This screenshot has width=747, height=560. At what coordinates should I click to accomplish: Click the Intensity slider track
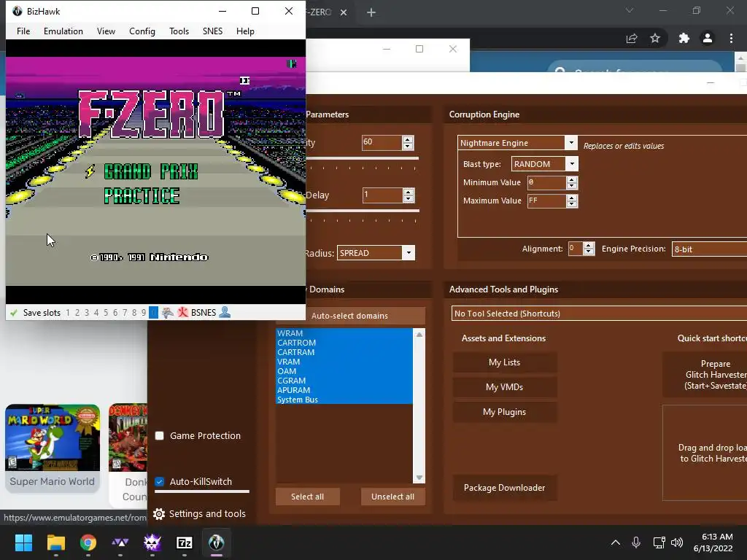(362, 158)
